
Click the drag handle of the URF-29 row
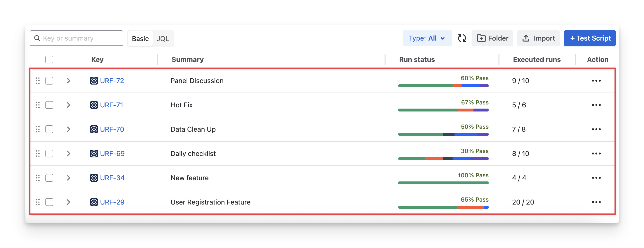pyautogui.click(x=38, y=202)
